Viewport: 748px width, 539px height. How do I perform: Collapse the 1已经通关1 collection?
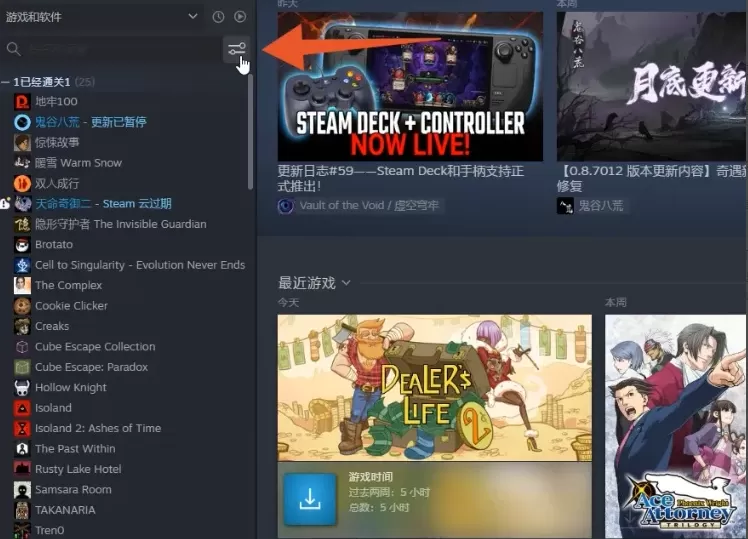[5, 83]
